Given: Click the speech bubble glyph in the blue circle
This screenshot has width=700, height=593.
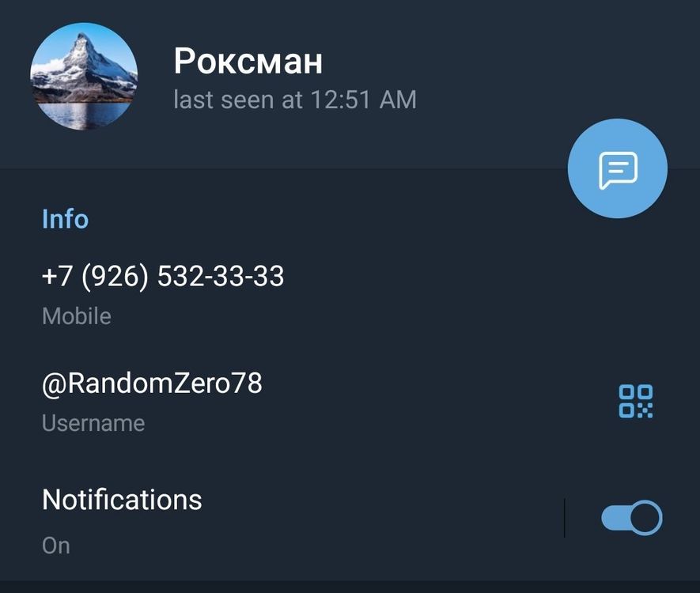Looking at the screenshot, I should tap(618, 170).
